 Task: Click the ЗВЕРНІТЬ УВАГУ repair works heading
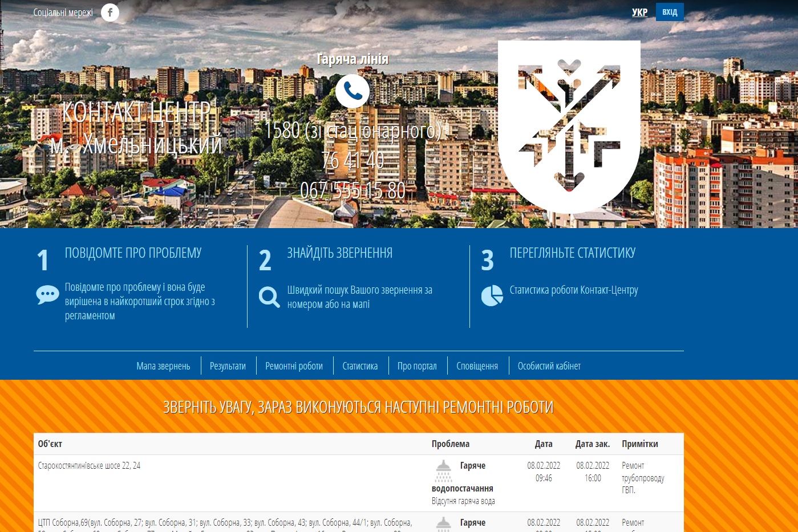pyautogui.click(x=358, y=407)
